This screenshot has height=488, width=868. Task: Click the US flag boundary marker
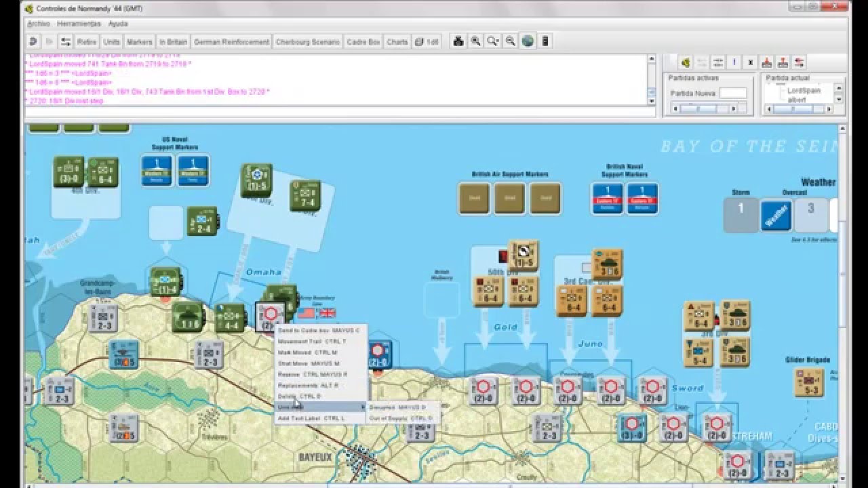point(307,313)
